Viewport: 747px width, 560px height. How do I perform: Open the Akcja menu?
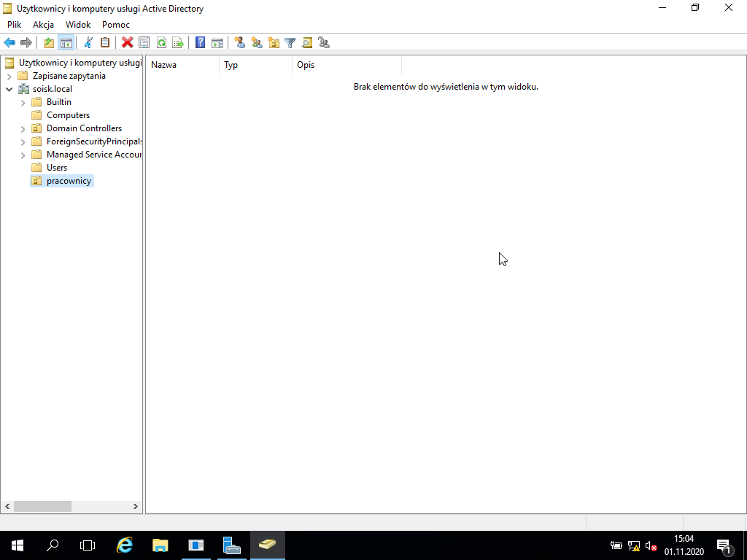pos(43,24)
